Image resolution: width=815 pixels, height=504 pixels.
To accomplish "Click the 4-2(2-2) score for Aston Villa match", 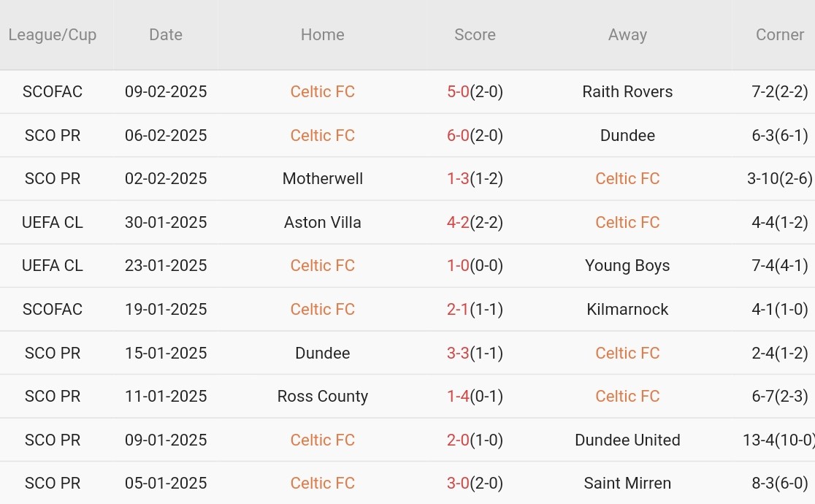I will tap(475, 222).
